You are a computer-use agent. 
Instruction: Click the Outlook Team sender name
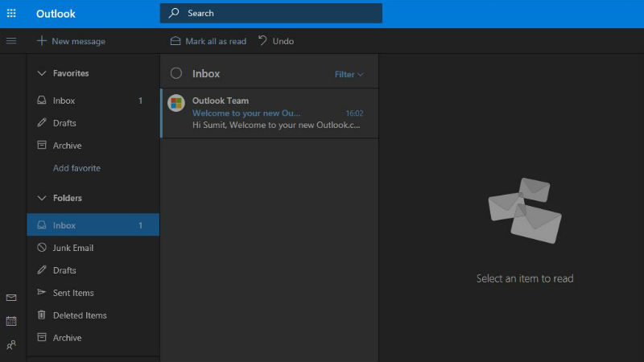(221, 101)
